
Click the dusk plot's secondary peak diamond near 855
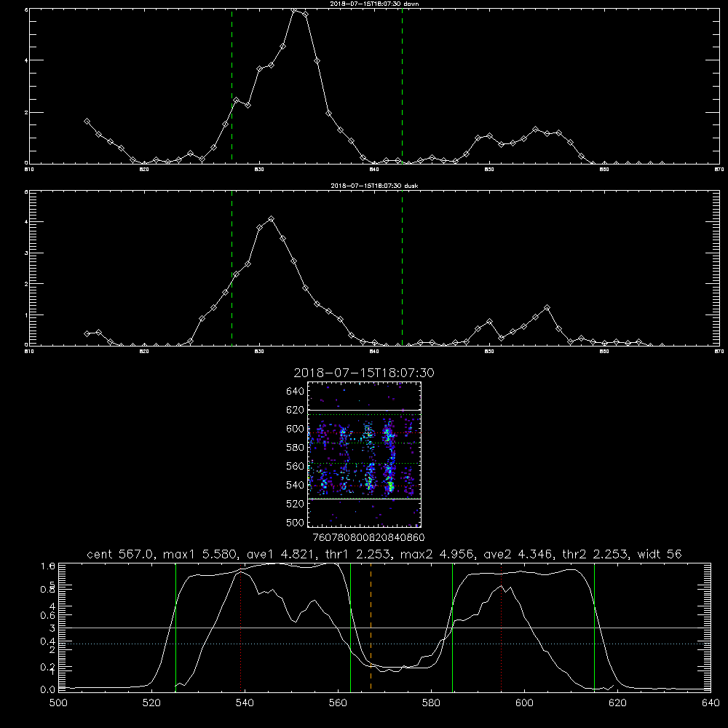click(547, 308)
